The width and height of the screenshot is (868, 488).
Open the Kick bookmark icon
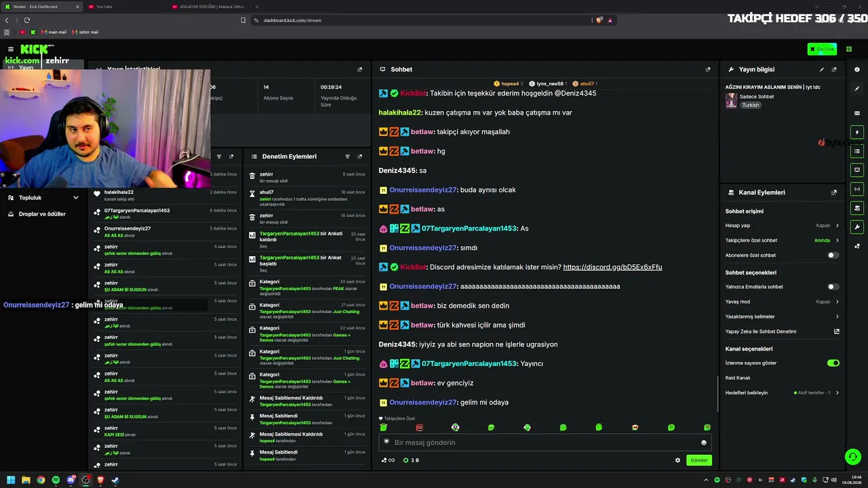click(33, 32)
